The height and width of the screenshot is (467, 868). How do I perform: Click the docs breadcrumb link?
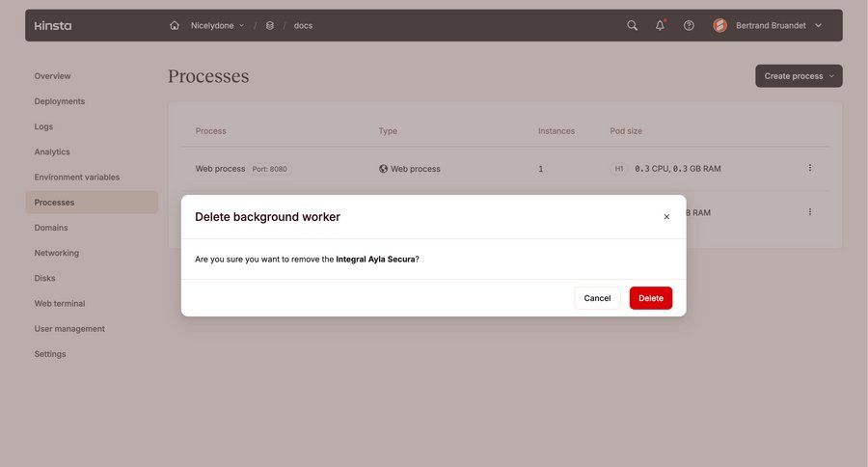pyautogui.click(x=303, y=25)
